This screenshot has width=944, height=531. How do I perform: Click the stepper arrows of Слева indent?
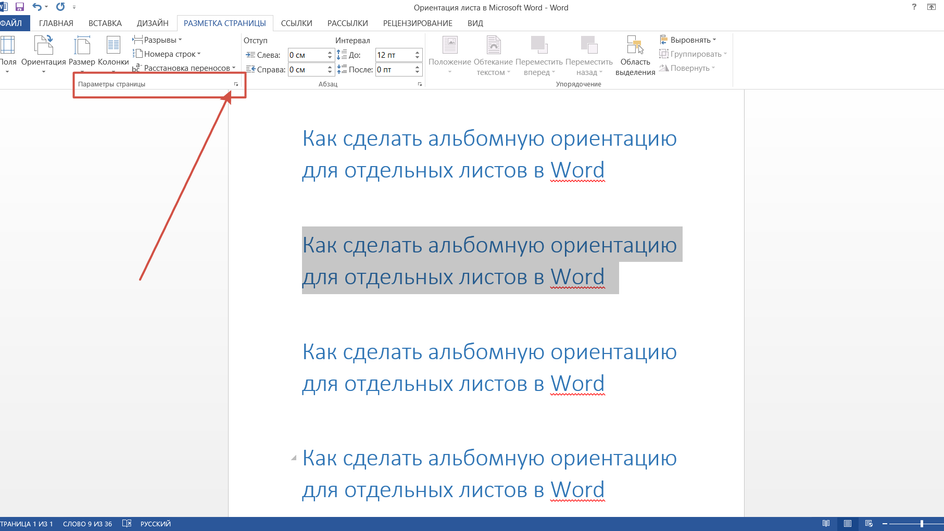(x=330, y=55)
